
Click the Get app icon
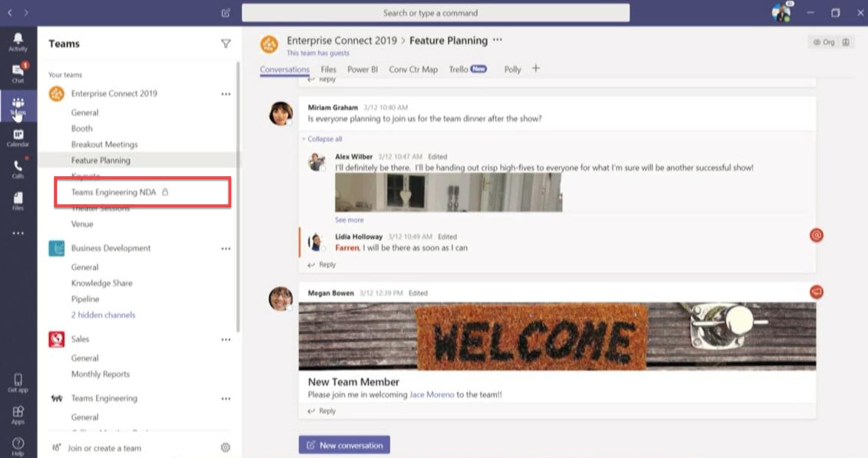18,383
